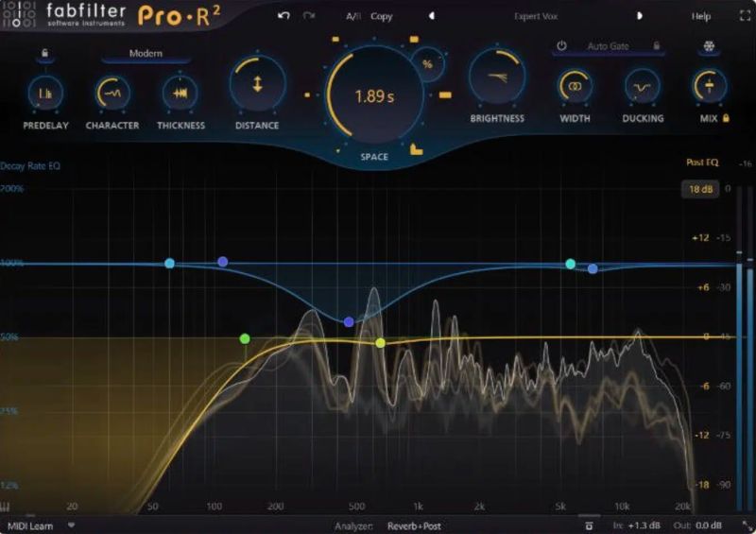
Task: Click the Decay Rate EQ label
Action: coord(30,166)
